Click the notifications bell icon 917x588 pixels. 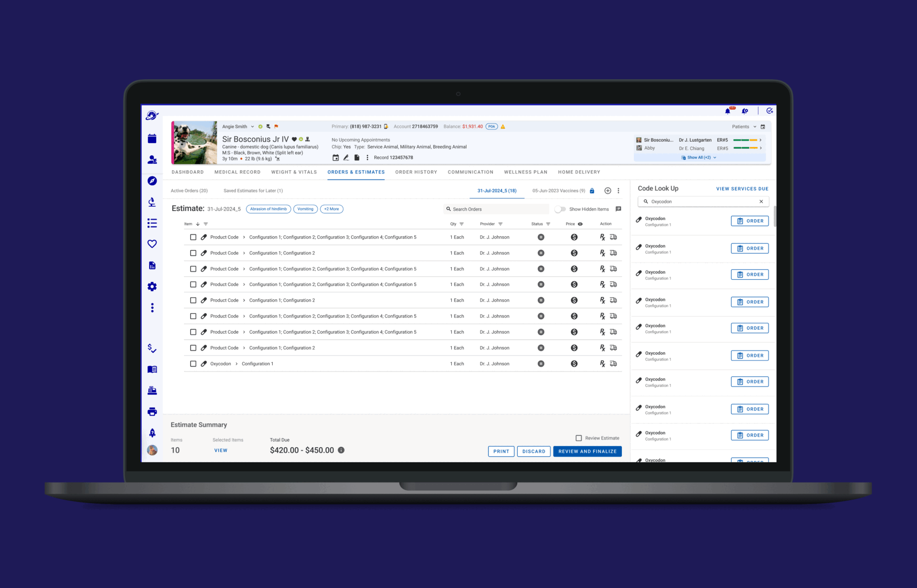pos(727,111)
